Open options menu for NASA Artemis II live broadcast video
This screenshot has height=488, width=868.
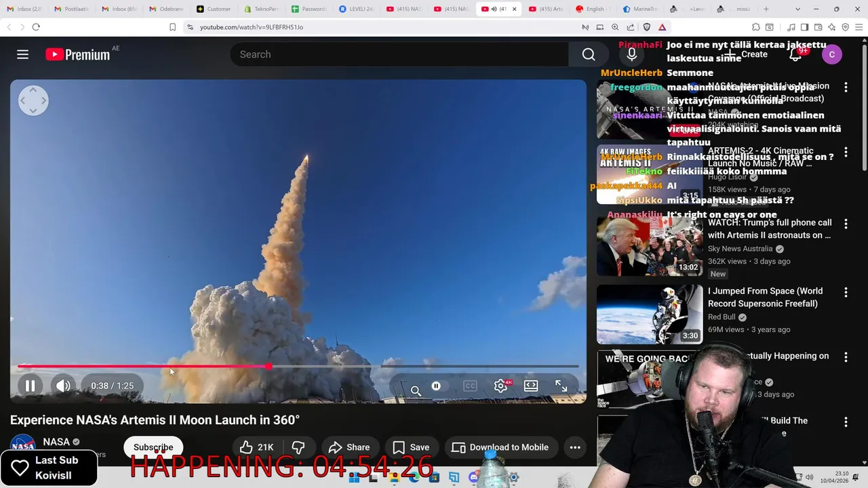pyautogui.click(x=846, y=87)
